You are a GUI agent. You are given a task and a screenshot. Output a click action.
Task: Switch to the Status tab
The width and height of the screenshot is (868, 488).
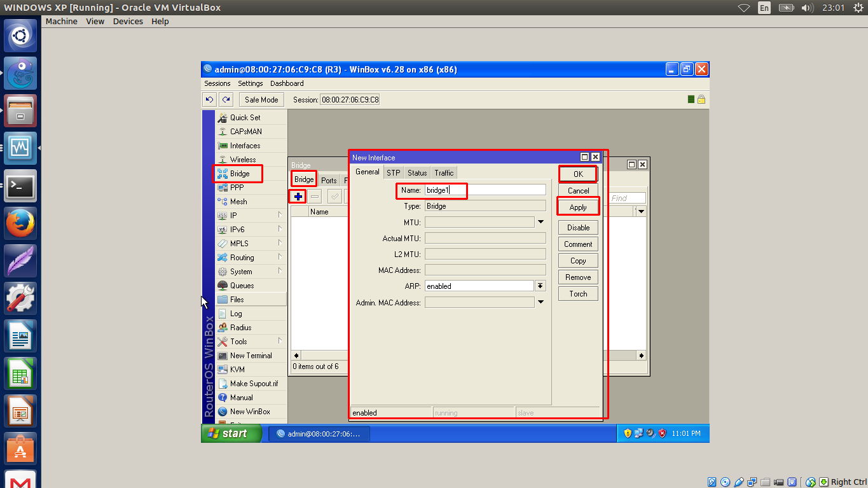click(417, 173)
